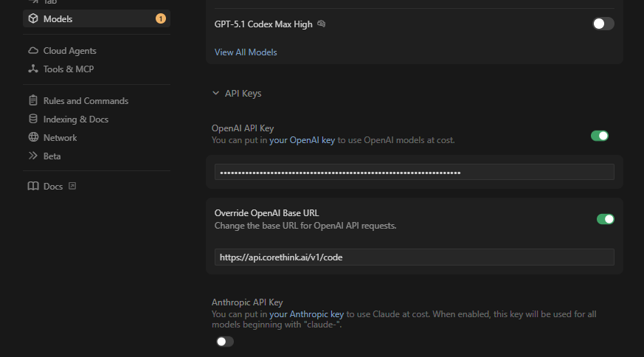Click the Rules and Commands clipboard icon
The width and height of the screenshot is (644, 357).
point(33,100)
